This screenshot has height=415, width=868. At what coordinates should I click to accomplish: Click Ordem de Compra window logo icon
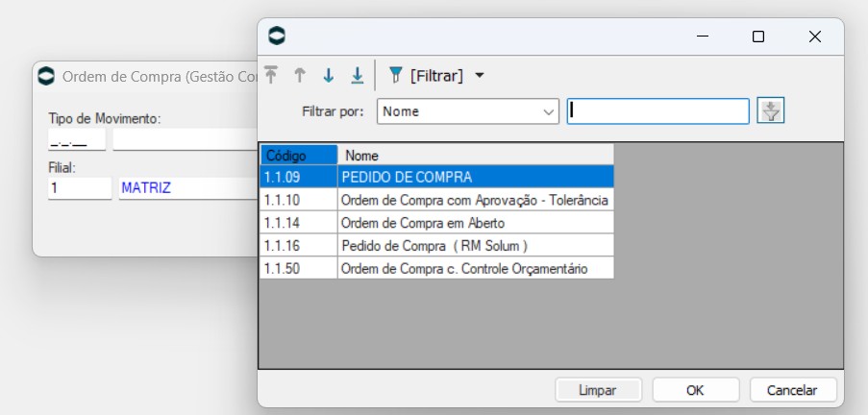[x=46, y=76]
